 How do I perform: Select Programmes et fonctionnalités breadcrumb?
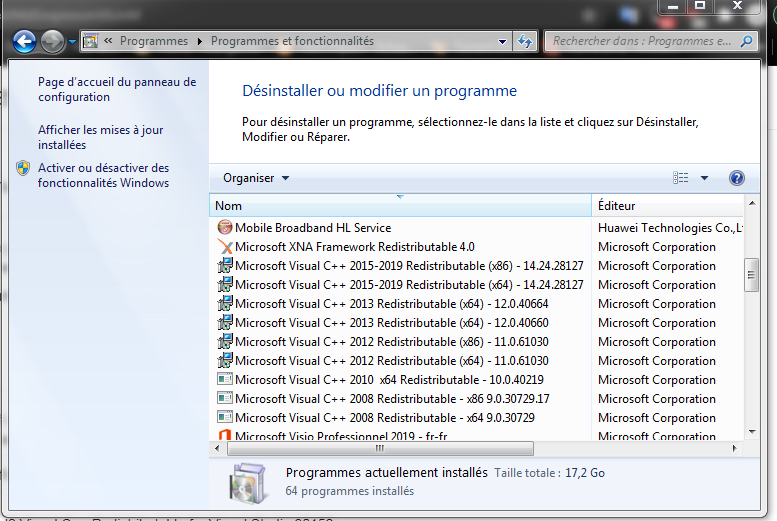click(x=292, y=41)
